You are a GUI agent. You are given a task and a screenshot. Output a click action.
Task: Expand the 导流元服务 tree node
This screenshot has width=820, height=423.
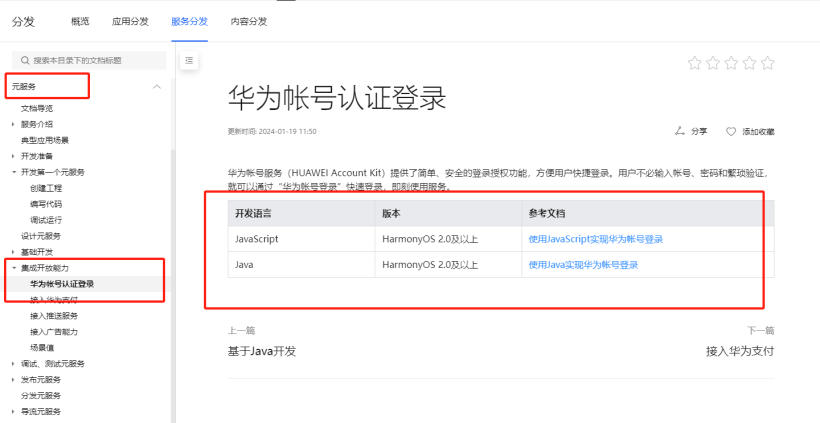pyautogui.click(x=13, y=411)
